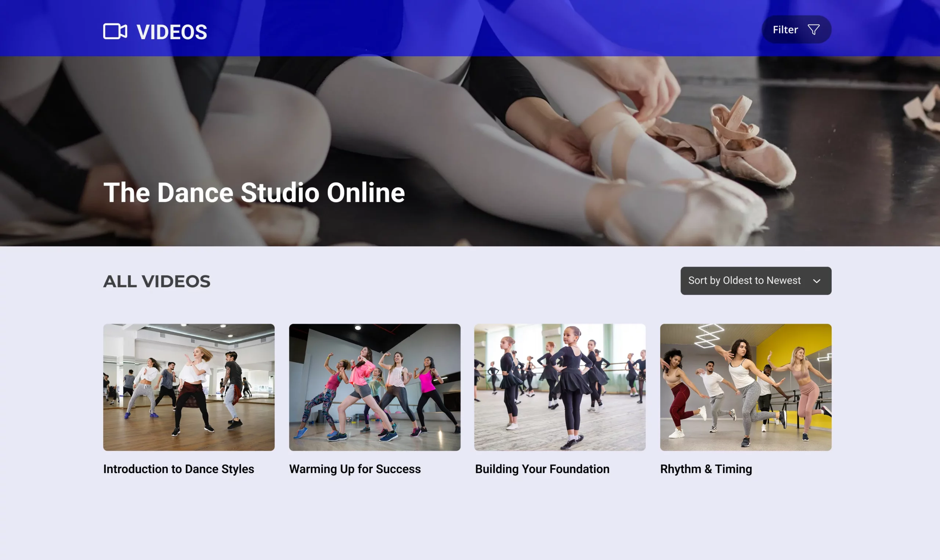The width and height of the screenshot is (940, 560).
Task: Open Warming Up for Success thumbnail
Action: [375, 387]
